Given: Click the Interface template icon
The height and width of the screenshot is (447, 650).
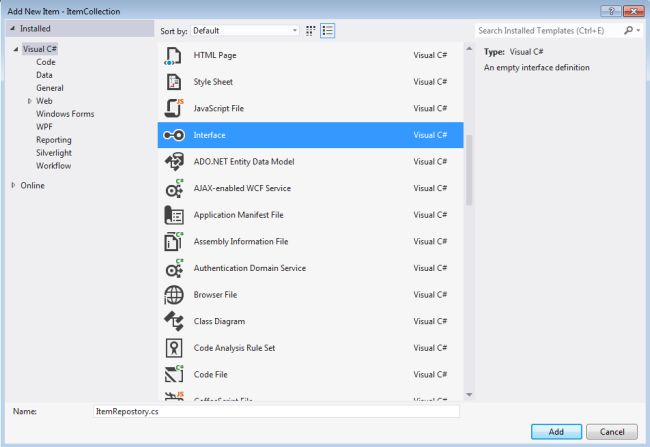Looking at the screenshot, I should 173,135.
